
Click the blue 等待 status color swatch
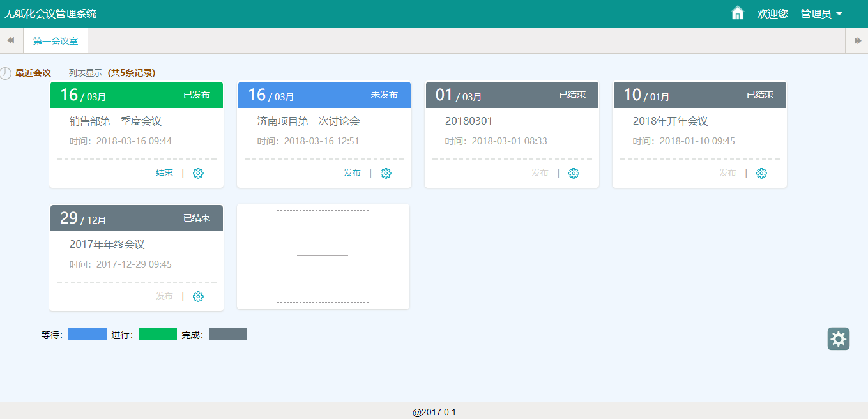pyautogui.click(x=88, y=335)
